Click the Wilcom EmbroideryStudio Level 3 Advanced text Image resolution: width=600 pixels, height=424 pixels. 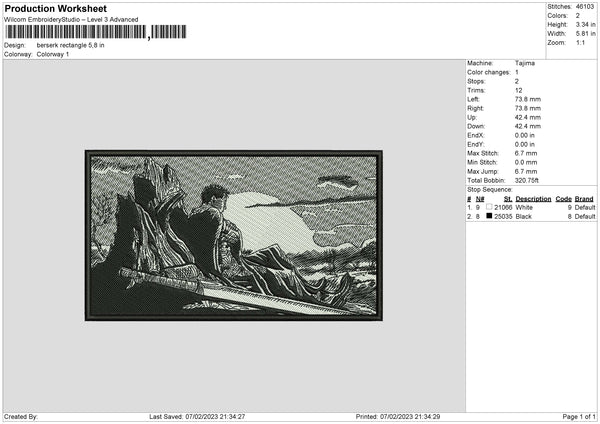[71, 20]
